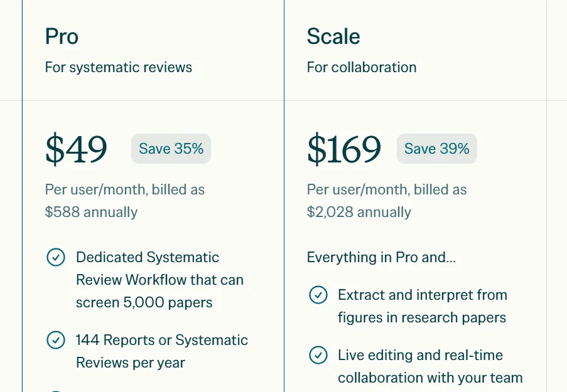
Task: Click the "Everything in Pro and…" text
Action: (x=381, y=257)
